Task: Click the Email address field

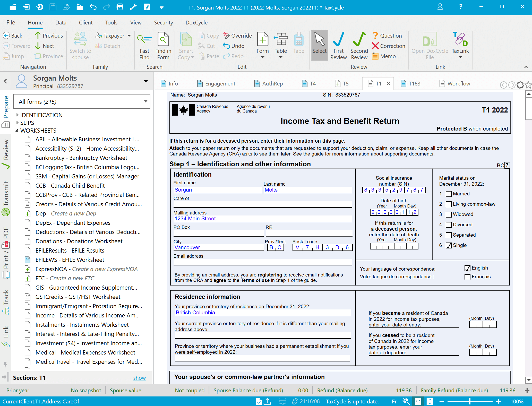Action: click(263, 262)
